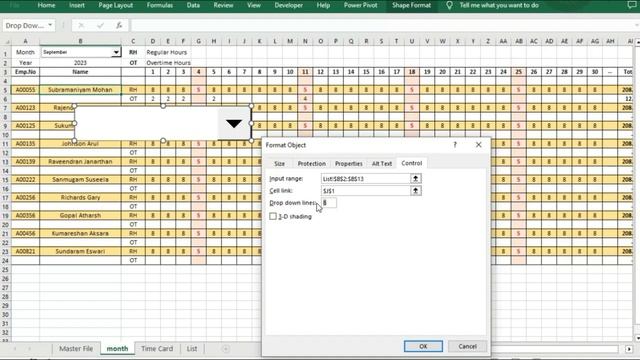The height and width of the screenshot is (360, 640).
Task: Click the Enter formula checkmark icon
Action: pyautogui.click(x=100, y=25)
